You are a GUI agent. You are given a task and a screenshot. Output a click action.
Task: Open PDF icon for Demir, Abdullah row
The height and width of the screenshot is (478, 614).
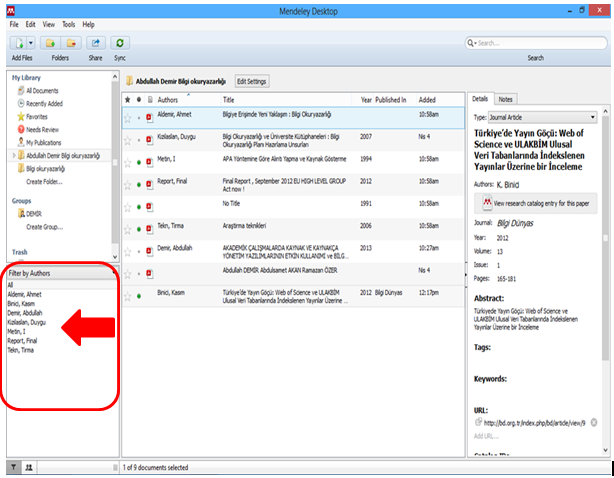coord(150,251)
